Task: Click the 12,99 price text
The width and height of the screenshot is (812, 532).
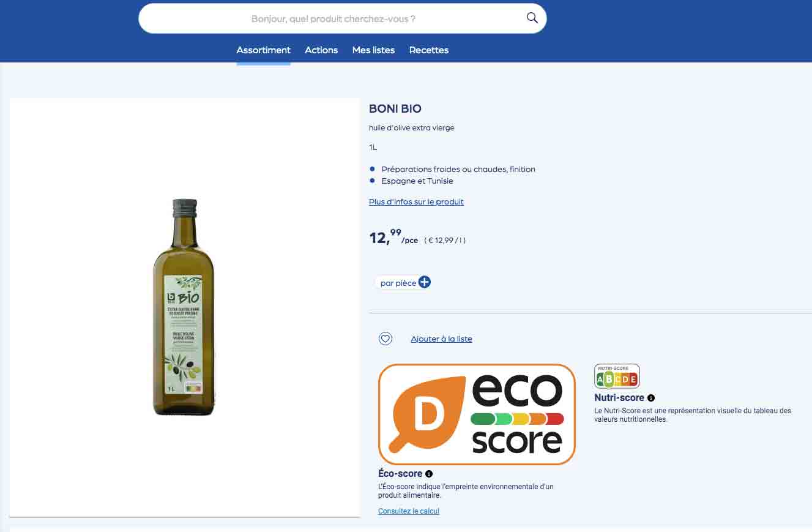Action: pos(386,238)
